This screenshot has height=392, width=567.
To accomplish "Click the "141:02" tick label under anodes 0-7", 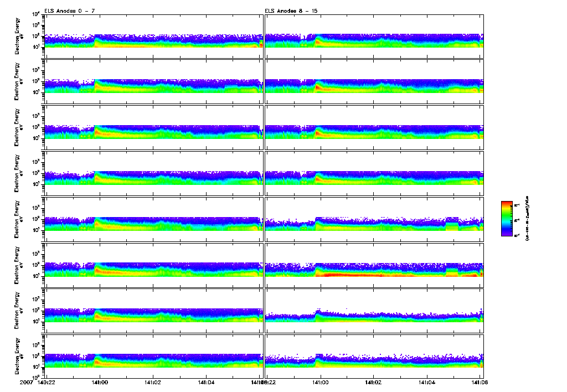I will click(x=153, y=382).
